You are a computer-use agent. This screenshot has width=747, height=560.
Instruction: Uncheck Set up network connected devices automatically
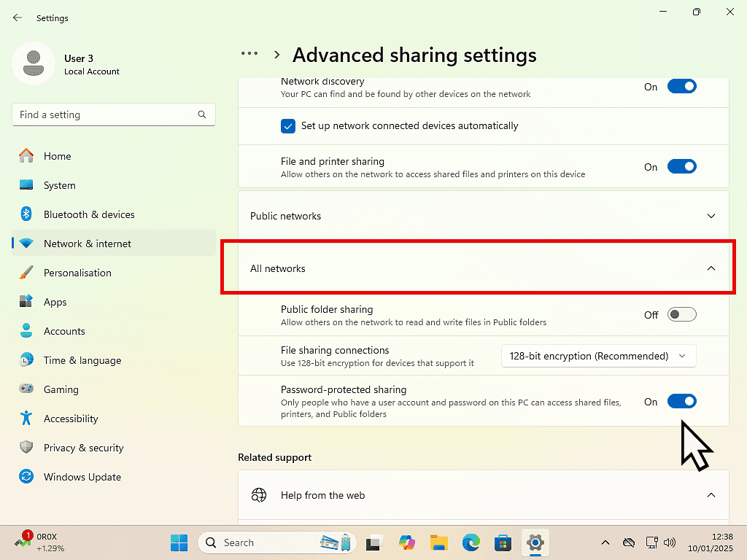pos(288,126)
